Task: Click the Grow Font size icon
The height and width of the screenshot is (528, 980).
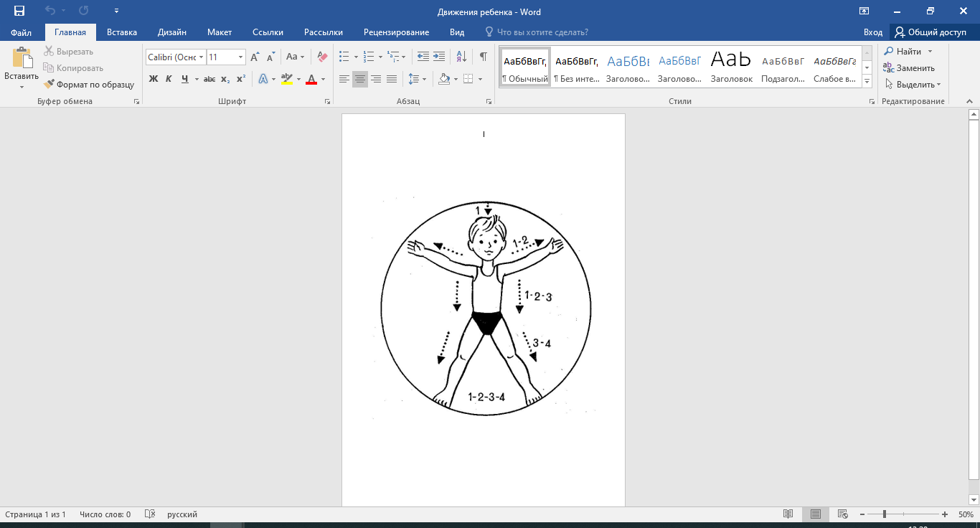Action: click(x=255, y=57)
